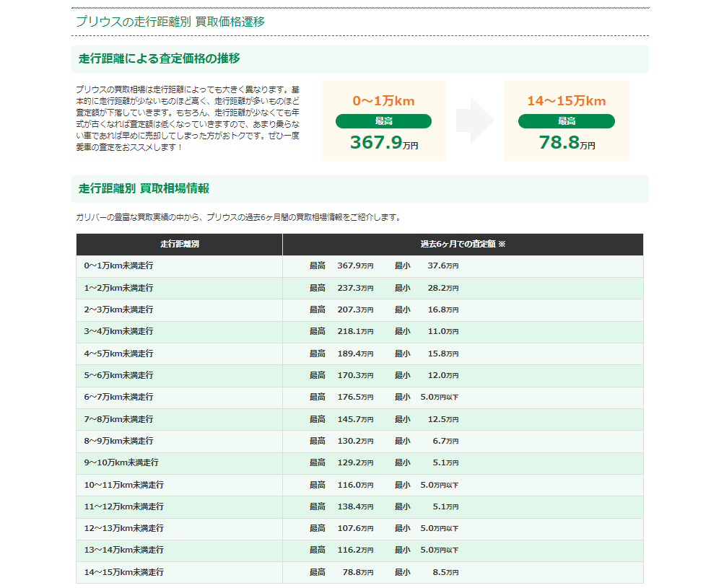The image size is (711, 588).
Task: Click the 189.4万円 maximum value
Action: point(355,354)
